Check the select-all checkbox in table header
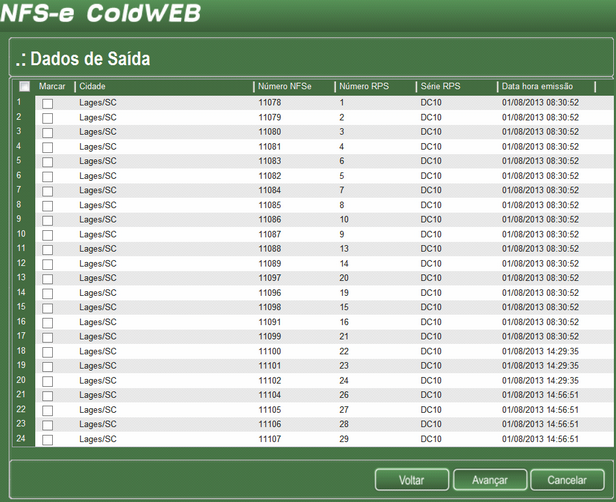Screen dimensions: 616x502 pyautogui.click(x=24, y=87)
